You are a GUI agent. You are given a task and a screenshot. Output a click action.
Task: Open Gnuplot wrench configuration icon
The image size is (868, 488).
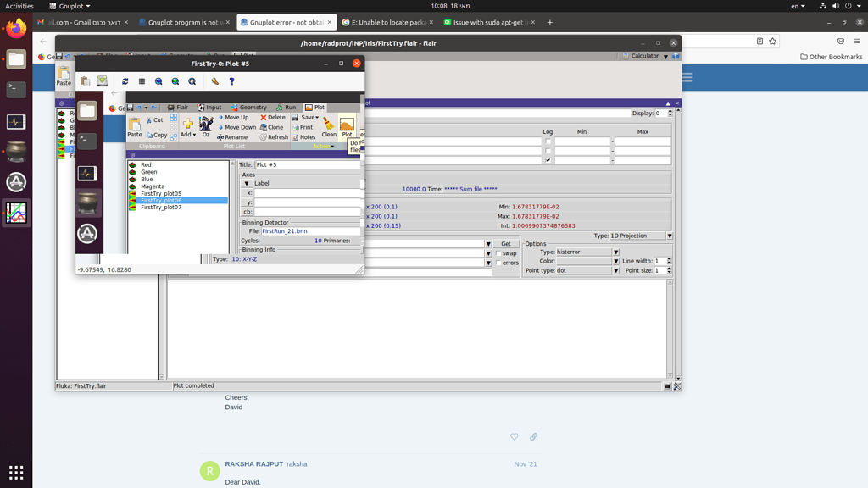coord(214,81)
